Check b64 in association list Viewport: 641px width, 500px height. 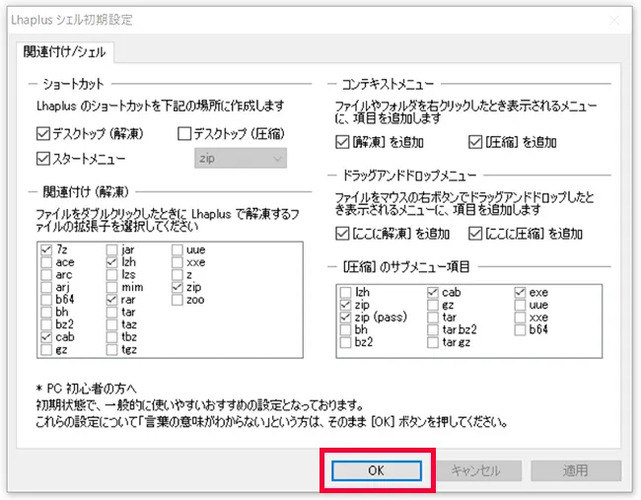(x=46, y=299)
